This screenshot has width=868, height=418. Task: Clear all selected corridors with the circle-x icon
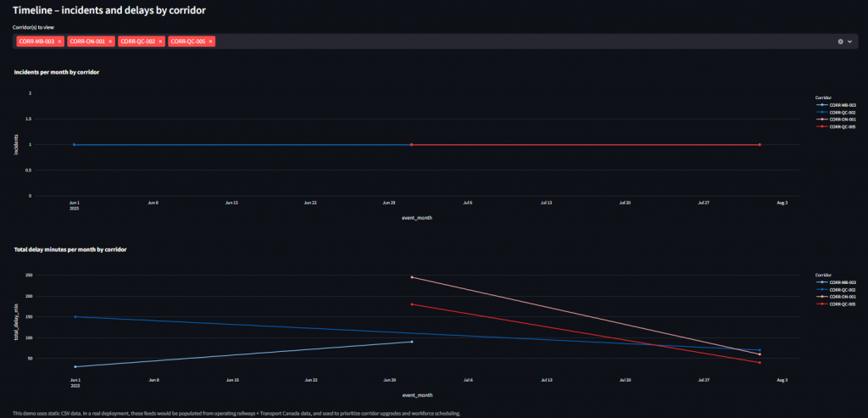coord(840,41)
